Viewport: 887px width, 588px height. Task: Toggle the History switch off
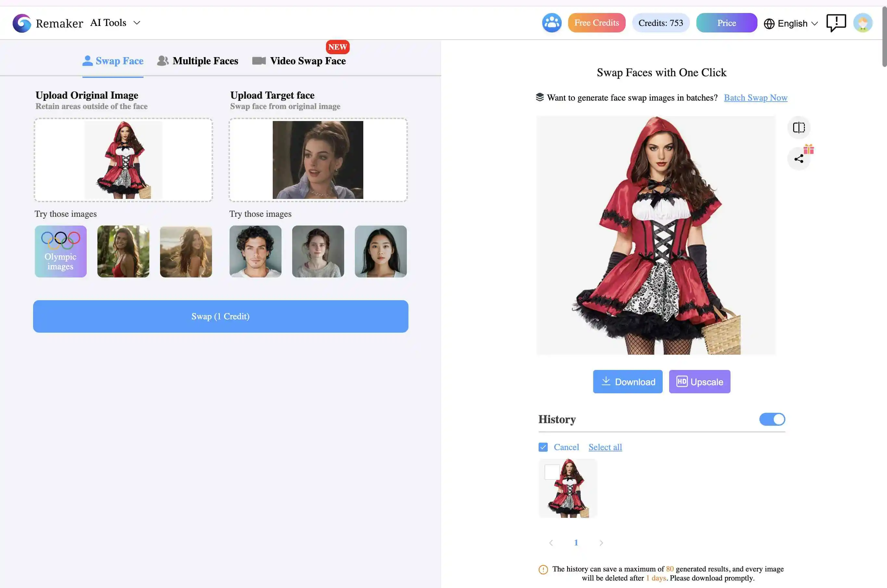pyautogui.click(x=772, y=419)
